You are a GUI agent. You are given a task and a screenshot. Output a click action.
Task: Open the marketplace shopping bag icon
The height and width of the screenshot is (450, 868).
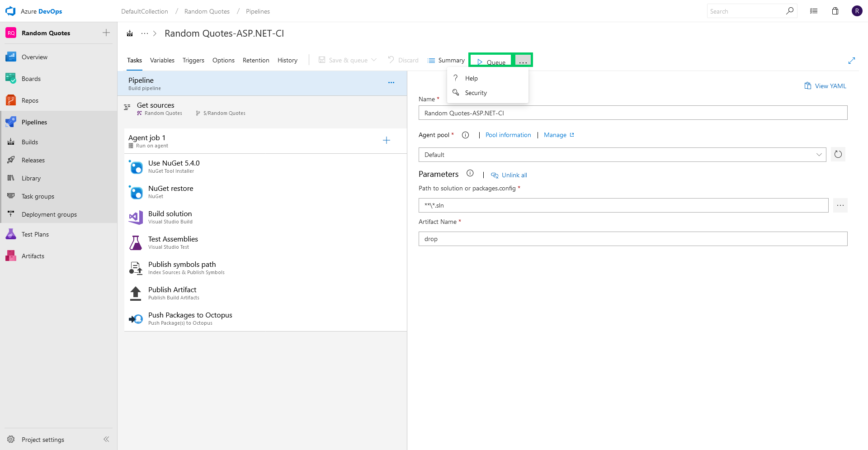click(835, 11)
